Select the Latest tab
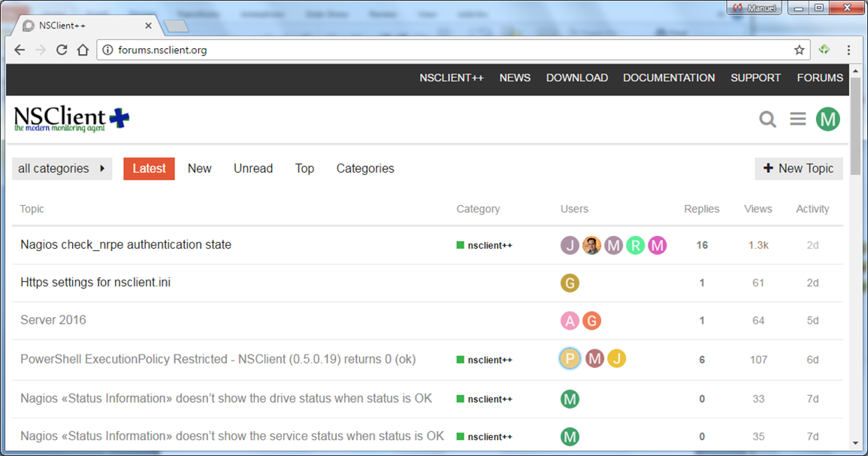868x456 pixels. point(149,169)
